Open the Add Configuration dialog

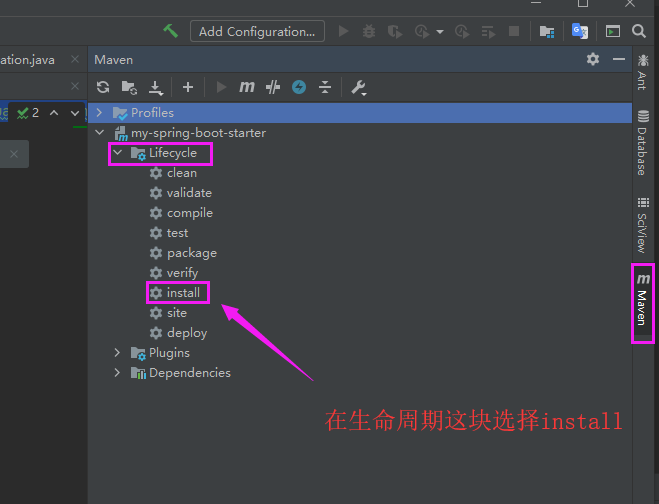[257, 31]
